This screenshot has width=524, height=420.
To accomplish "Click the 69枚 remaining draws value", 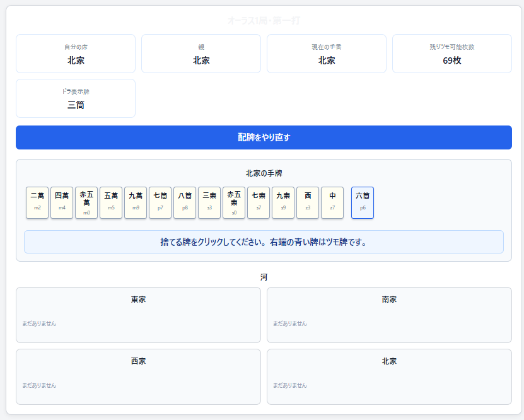I will (452, 61).
